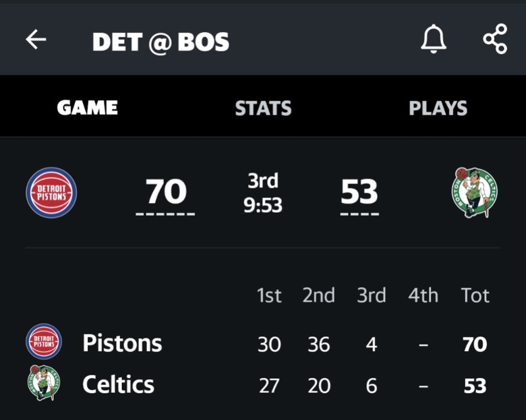This screenshot has width=526, height=420.
Task: Tap the large Detroit Pistons logo
Action: pos(51,193)
